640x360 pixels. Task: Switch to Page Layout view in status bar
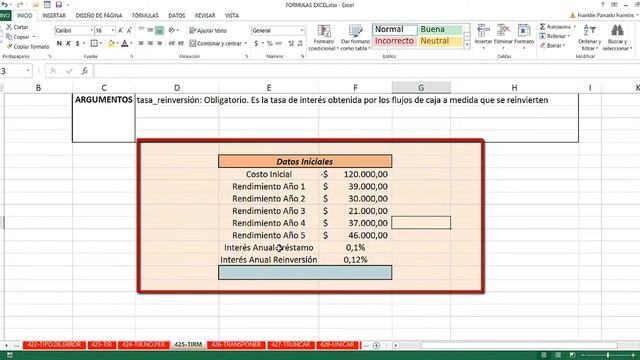[558, 355]
